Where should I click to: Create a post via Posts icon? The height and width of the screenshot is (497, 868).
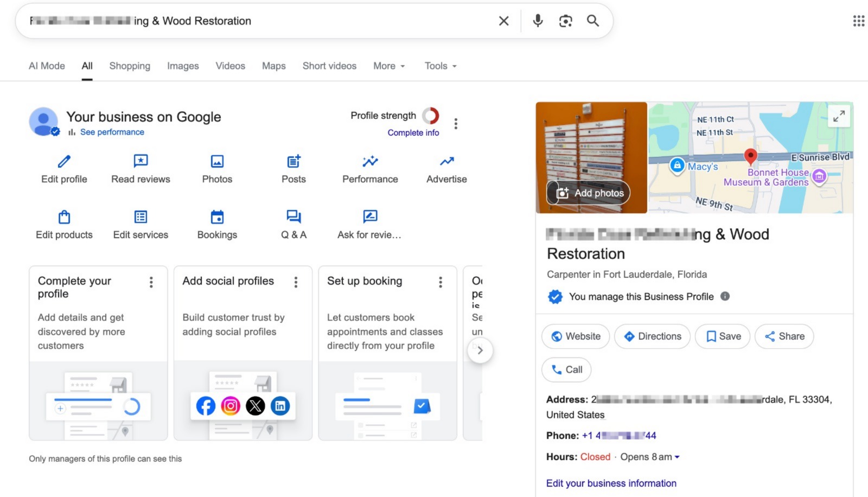pos(293,162)
